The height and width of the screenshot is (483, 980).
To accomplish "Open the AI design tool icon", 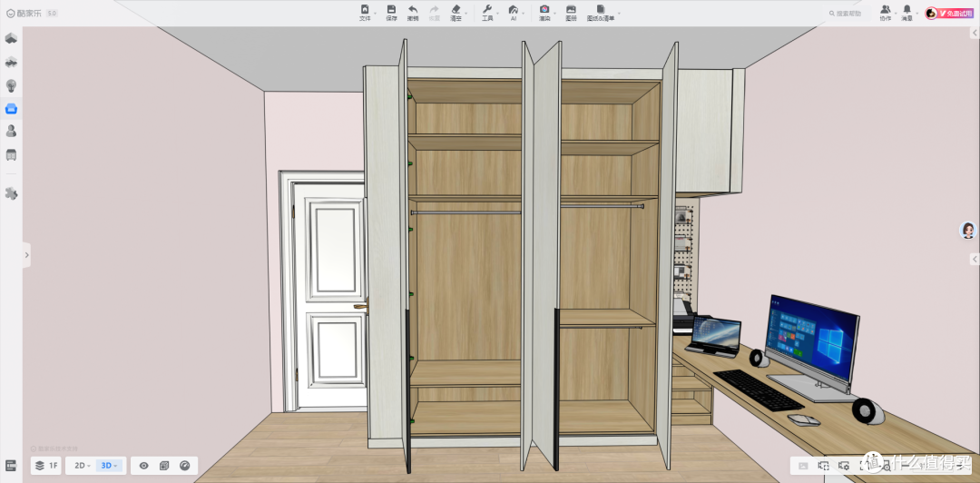I will (x=513, y=9).
